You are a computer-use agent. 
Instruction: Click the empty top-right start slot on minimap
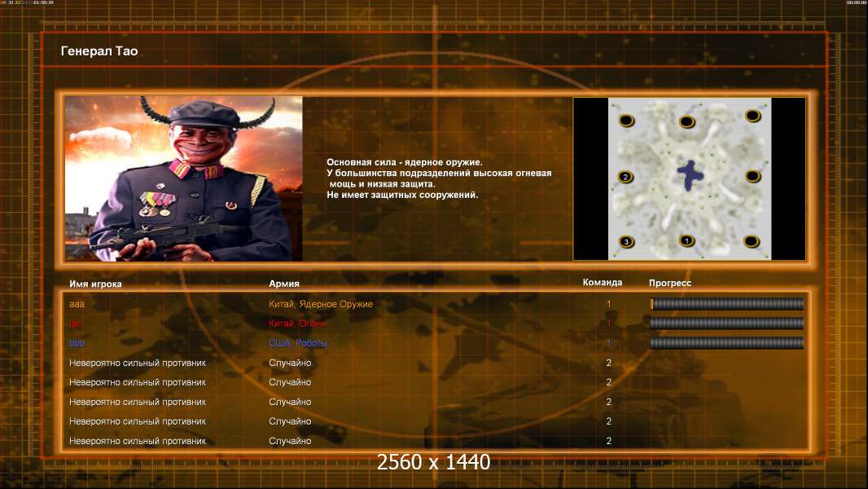coord(752,116)
